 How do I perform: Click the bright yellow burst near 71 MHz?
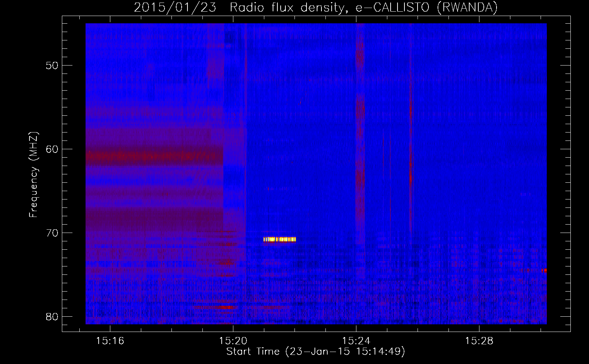click(280, 239)
